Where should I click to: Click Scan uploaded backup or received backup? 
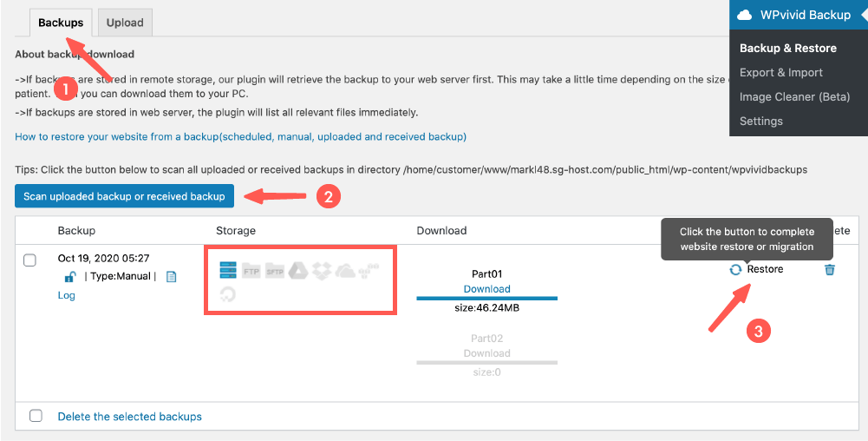coord(125,196)
